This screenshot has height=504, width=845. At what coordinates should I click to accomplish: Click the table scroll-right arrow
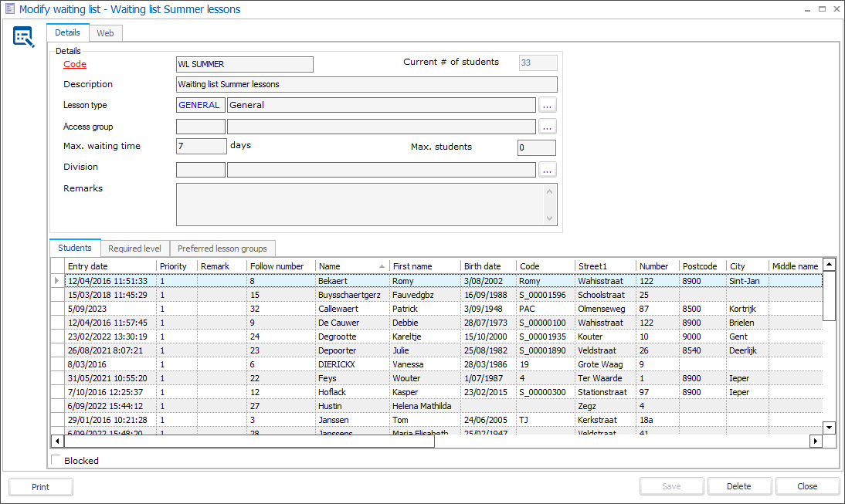[x=815, y=441]
